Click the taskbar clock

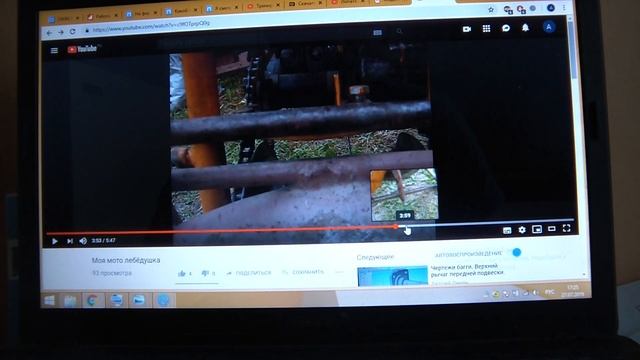(572, 290)
